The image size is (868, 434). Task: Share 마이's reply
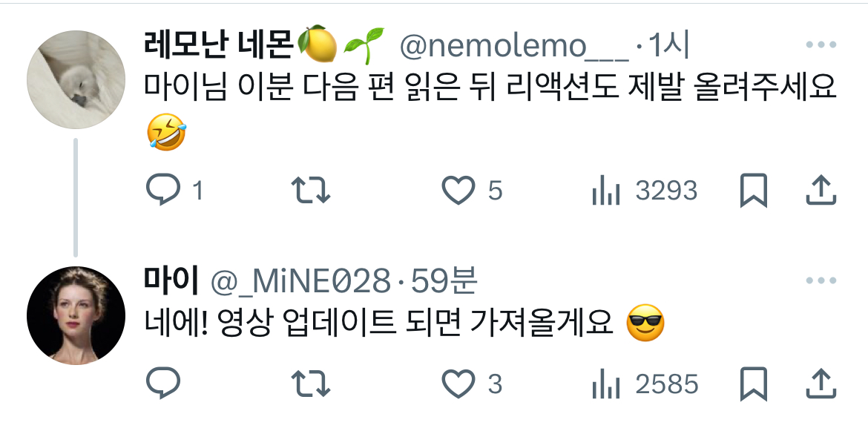click(x=821, y=384)
